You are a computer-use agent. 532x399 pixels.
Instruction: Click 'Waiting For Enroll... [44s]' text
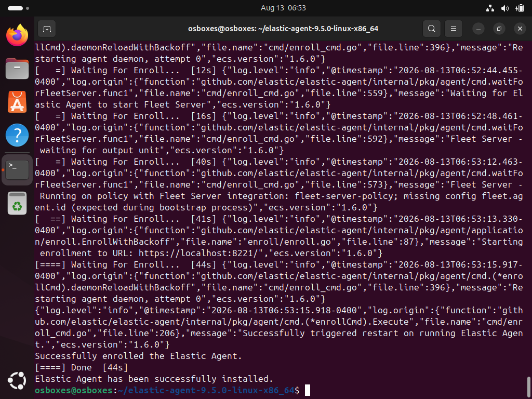tap(143, 264)
